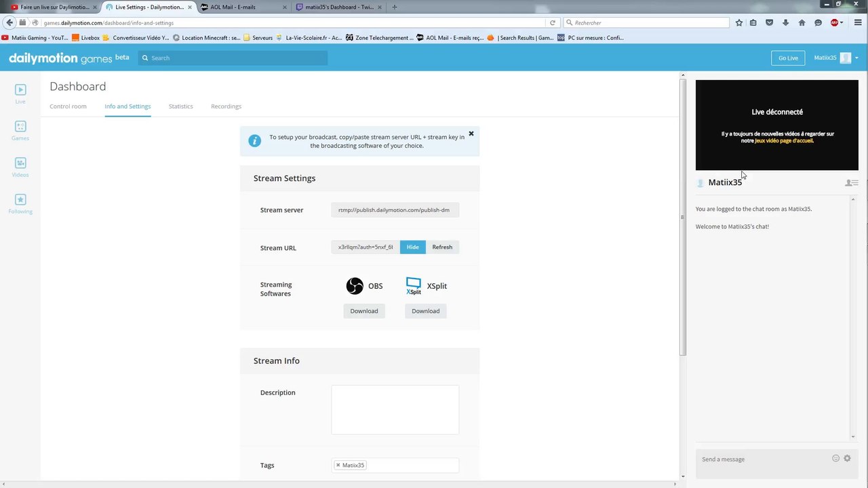The image size is (868, 488).
Task: Open the PC sur mesure bookmark
Action: coord(590,38)
